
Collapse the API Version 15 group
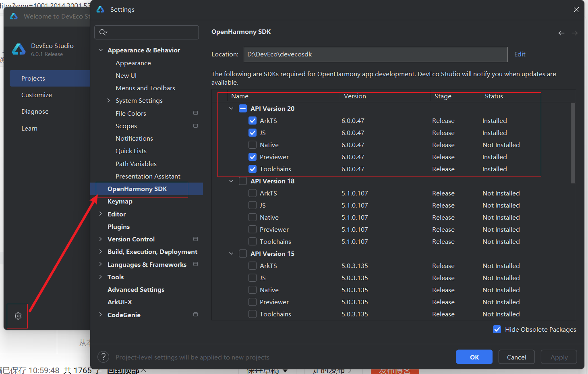click(231, 253)
